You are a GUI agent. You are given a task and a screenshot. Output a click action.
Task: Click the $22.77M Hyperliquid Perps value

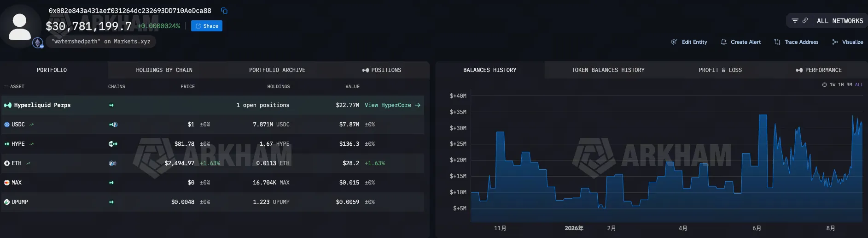[348, 105]
